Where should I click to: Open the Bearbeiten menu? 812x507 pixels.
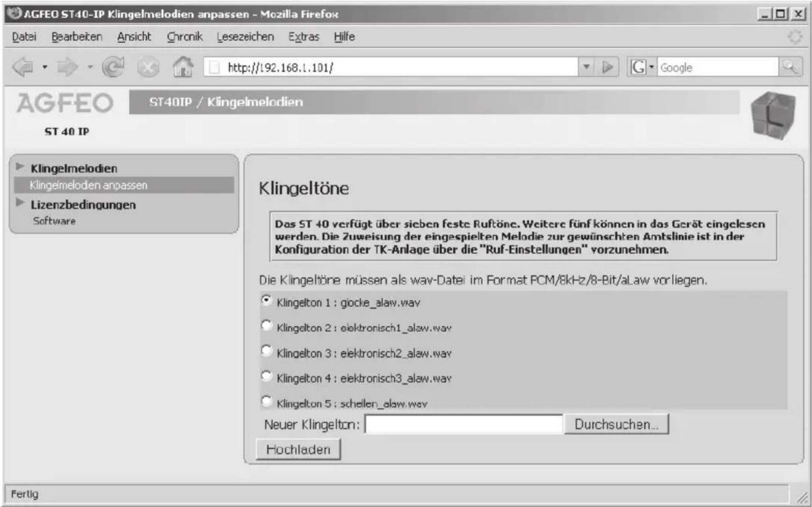tap(77, 37)
